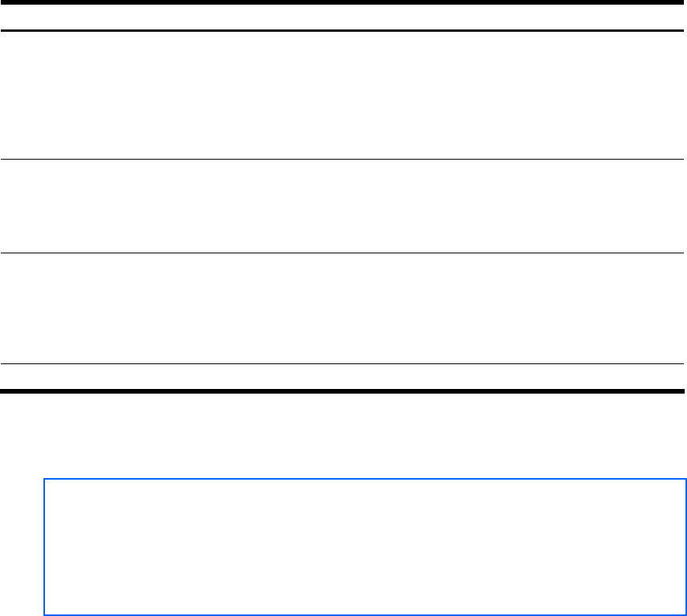The height and width of the screenshot is (616, 687).
Task: Click the top-left corner of the blue box
Action: point(45,480)
